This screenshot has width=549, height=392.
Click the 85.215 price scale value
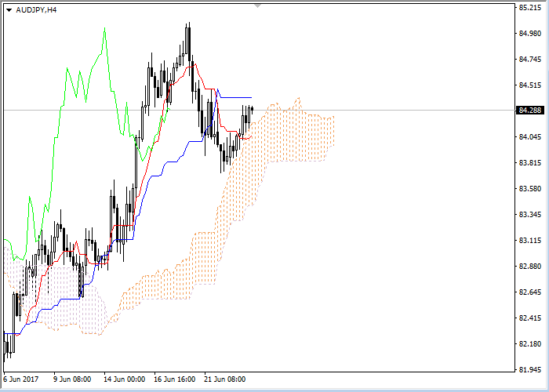pyautogui.click(x=529, y=7)
